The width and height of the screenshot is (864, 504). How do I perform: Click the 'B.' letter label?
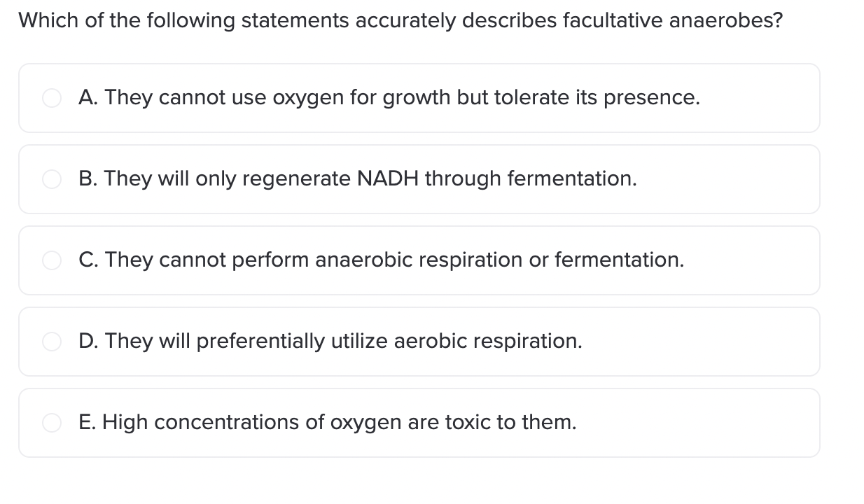coord(89,179)
